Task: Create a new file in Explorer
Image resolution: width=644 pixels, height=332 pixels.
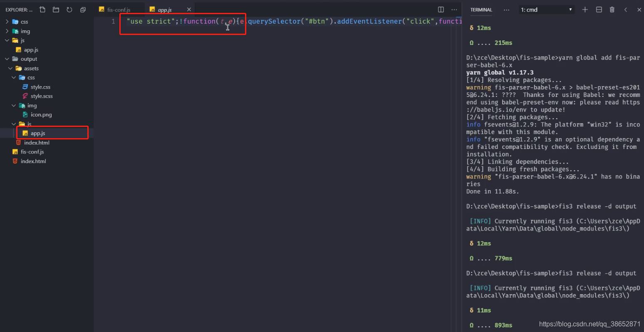Action: tap(42, 10)
